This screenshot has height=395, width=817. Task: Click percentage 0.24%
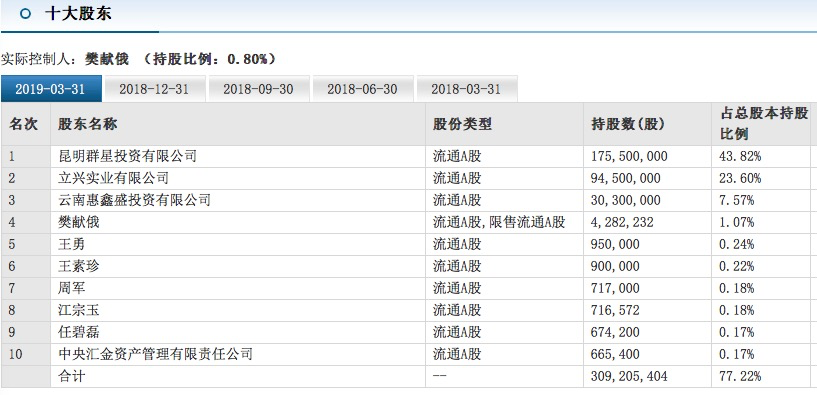(x=737, y=244)
